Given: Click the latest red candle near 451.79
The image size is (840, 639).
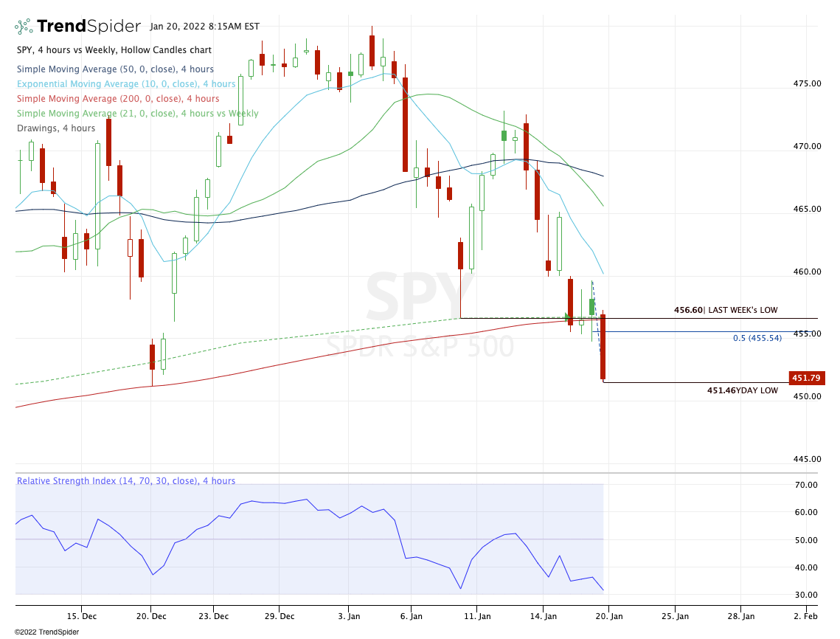Looking at the screenshot, I should pos(603,346).
